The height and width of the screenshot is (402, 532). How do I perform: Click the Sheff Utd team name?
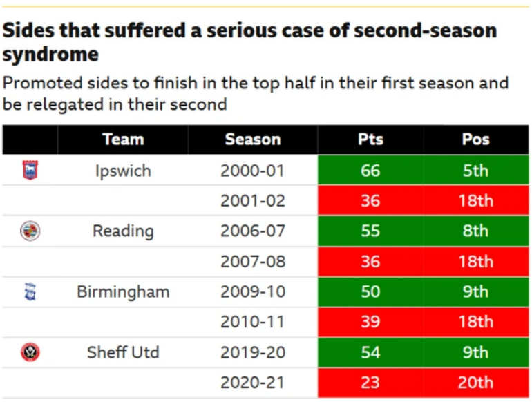(123, 352)
